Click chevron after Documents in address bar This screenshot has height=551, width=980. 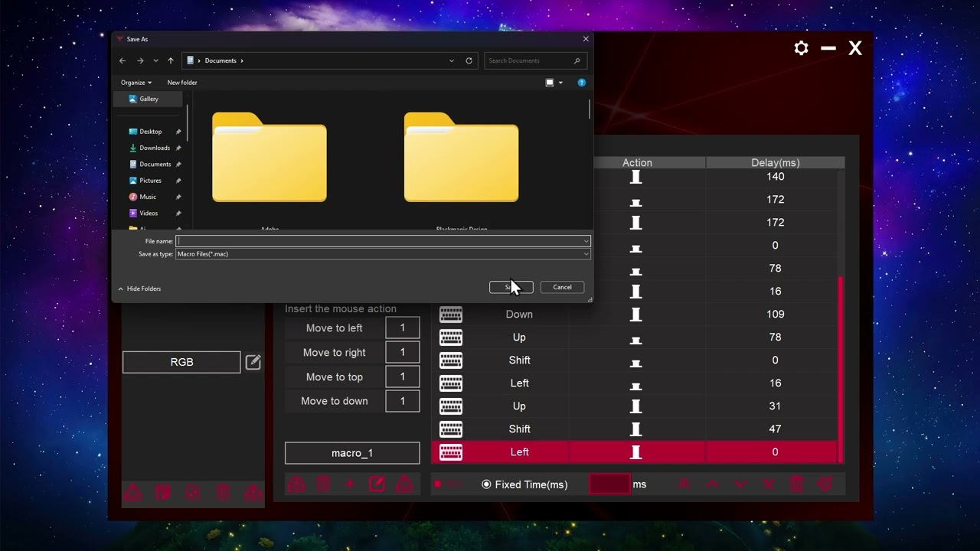(242, 60)
